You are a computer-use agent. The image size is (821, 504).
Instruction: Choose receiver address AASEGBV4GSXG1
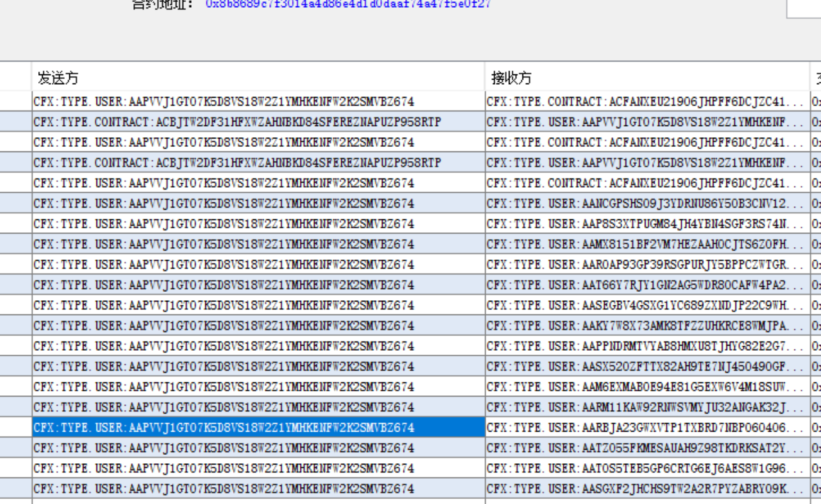(647, 305)
